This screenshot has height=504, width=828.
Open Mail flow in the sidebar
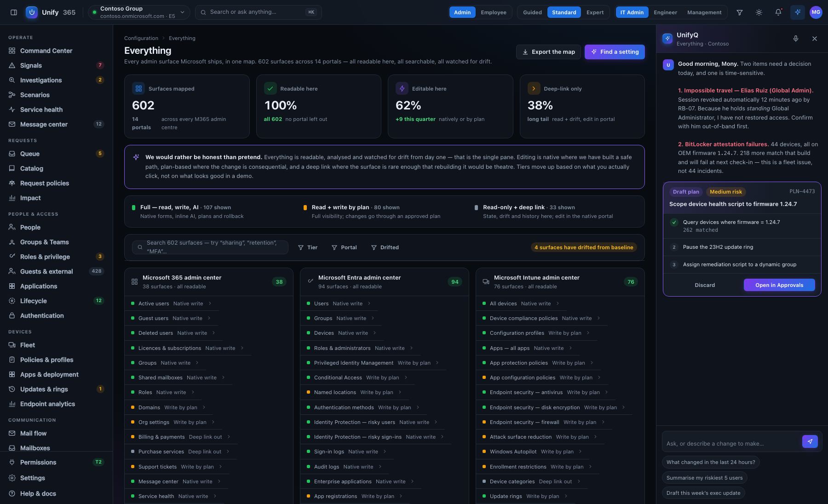56,433
